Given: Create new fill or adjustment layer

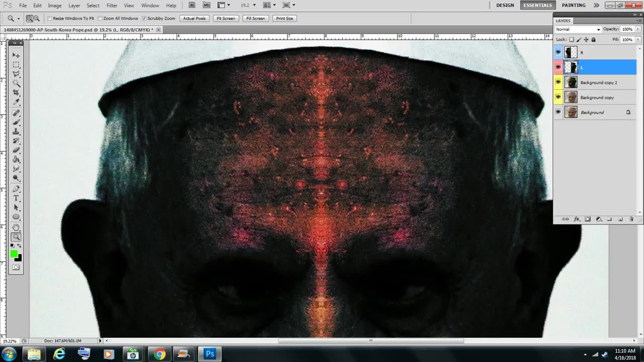Looking at the screenshot, I should click(x=599, y=219).
